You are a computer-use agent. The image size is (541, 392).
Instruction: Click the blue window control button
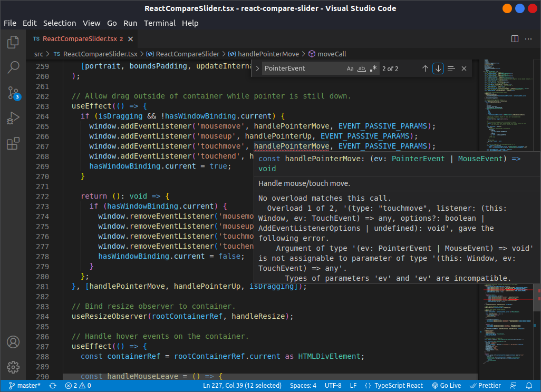pyautogui.click(x=519, y=8)
